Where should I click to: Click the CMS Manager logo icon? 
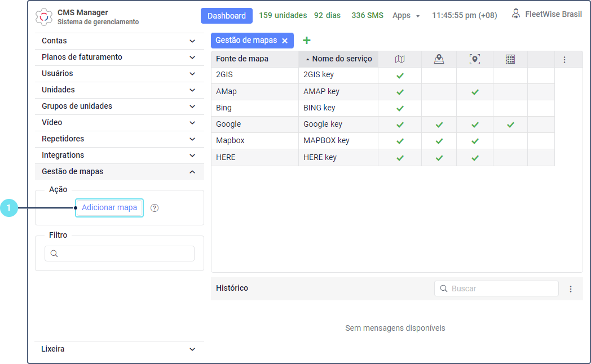click(44, 17)
